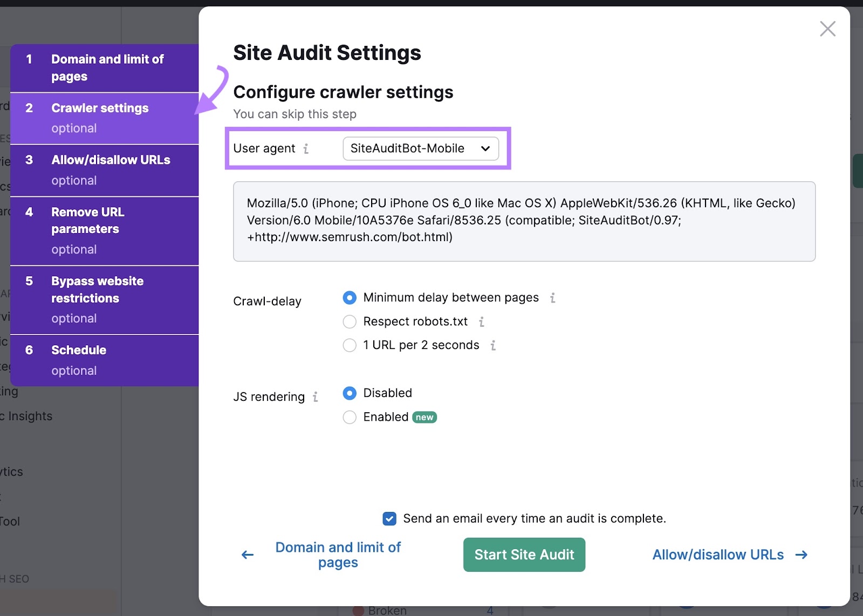The height and width of the screenshot is (616, 863).
Task: Click the forward arrow next to Allow/disallow URLs
Action: pos(803,555)
